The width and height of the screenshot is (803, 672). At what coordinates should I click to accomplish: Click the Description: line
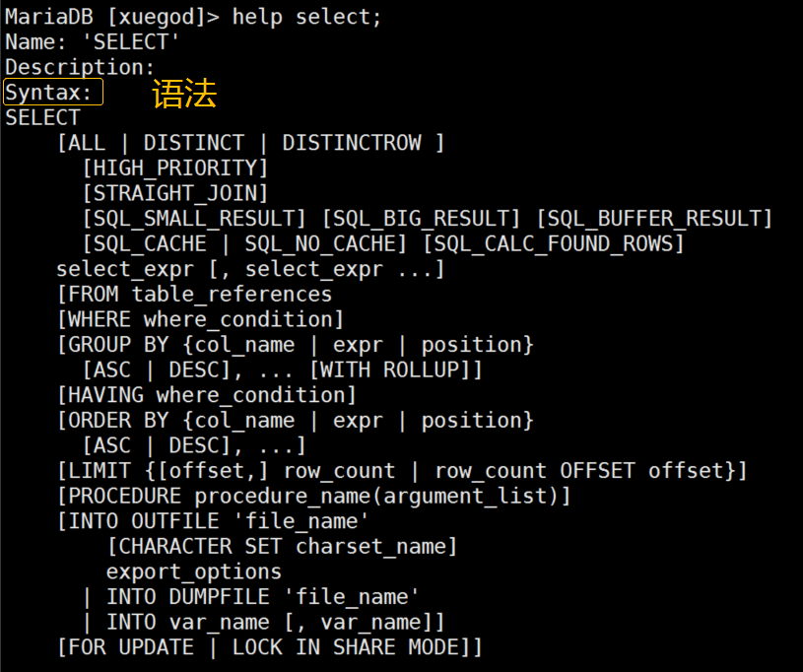pyautogui.click(x=80, y=68)
